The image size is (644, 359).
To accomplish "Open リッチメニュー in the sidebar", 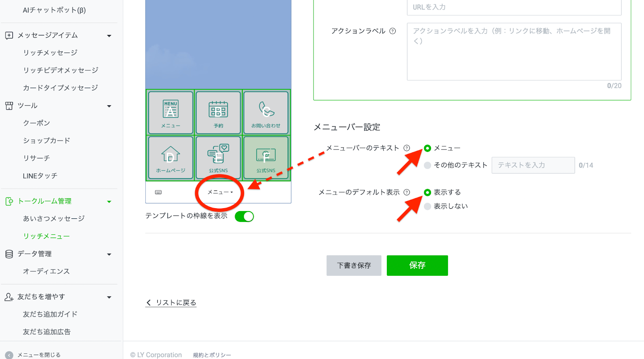I will click(x=46, y=236).
